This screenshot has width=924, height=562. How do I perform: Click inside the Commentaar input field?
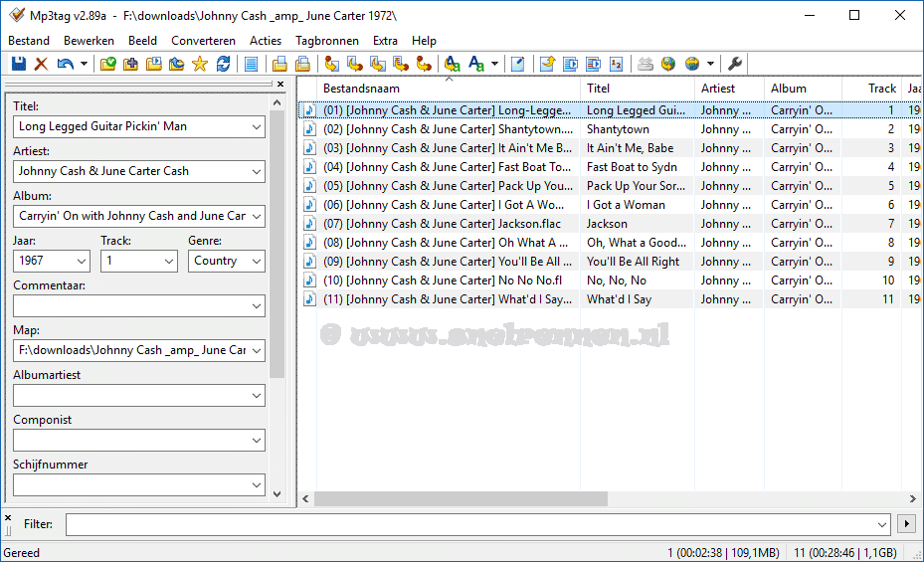[x=139, y=305]
